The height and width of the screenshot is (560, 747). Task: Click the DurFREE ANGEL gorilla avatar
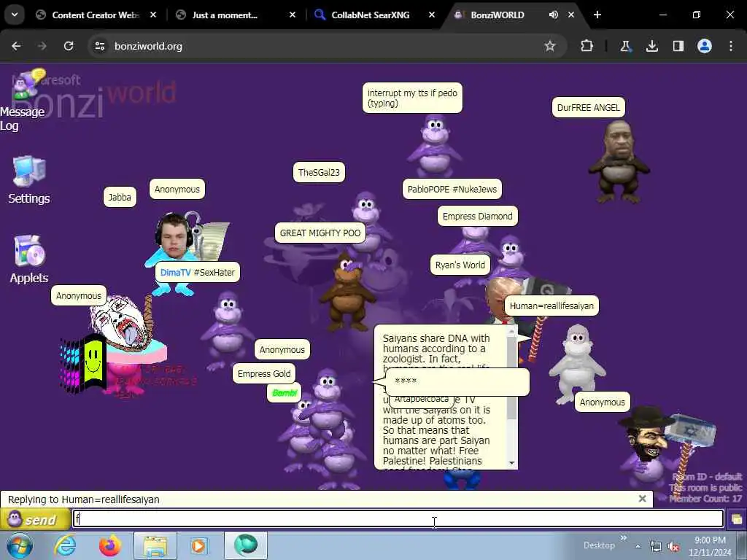click(619, 162)
